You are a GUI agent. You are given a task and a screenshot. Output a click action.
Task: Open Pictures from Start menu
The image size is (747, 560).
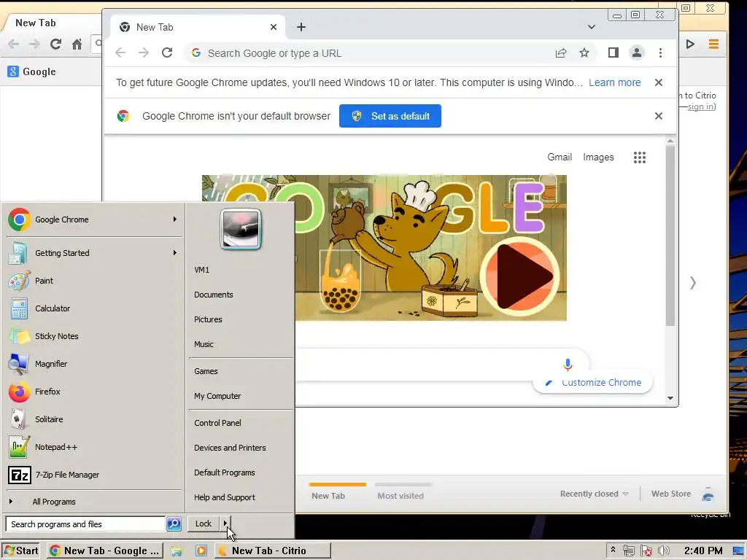point(208,319)
